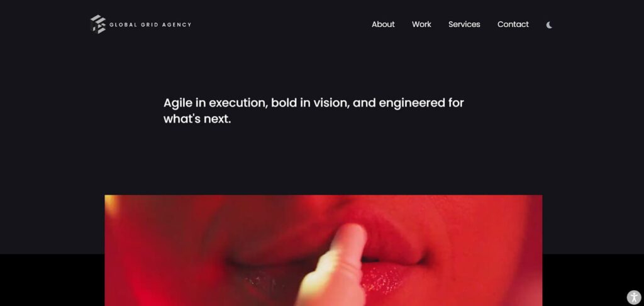The height and width of the screenshot is (306, 644).
Task: Open the Contact navigation link
Action: [513, 25]
